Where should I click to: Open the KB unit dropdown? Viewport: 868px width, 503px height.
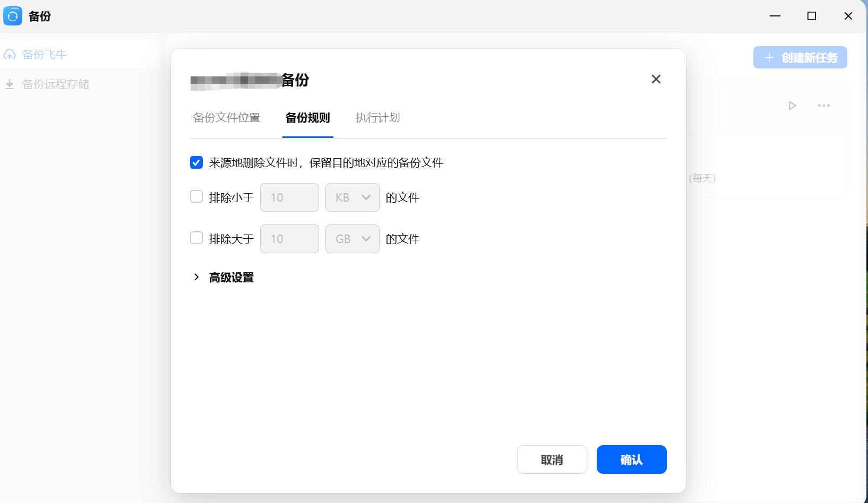point(352,197)
